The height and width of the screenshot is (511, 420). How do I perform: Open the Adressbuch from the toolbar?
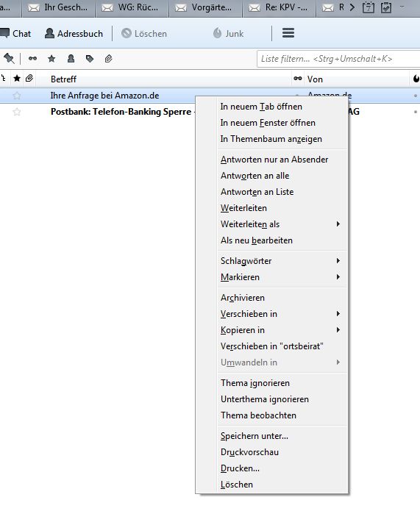click(74, 34)
